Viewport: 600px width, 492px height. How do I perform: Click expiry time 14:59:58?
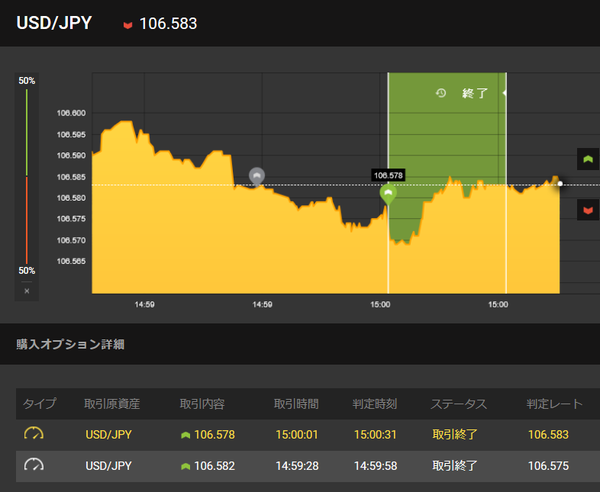pos(375,466)
